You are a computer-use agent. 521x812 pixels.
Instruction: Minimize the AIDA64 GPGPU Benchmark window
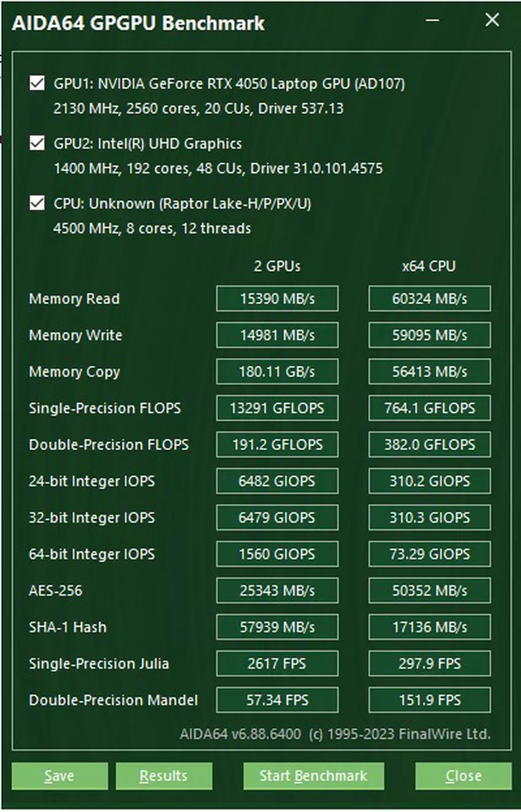[433, 21]
